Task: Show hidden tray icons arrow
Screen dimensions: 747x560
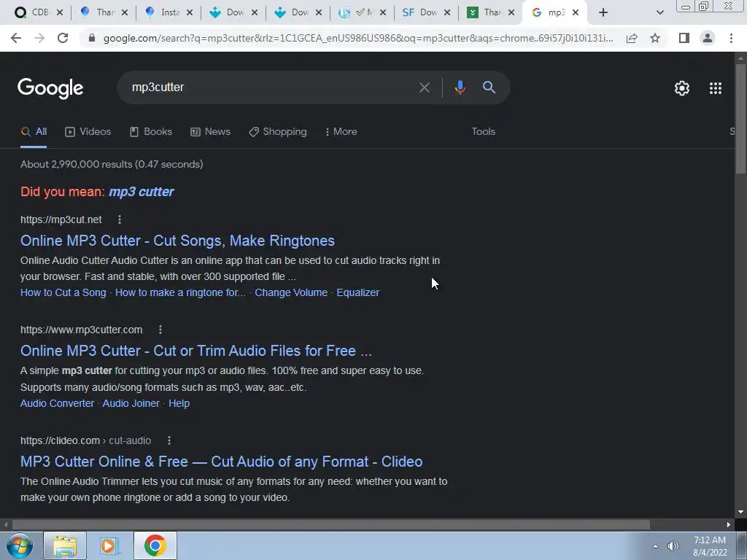Action: coord(656,546)
